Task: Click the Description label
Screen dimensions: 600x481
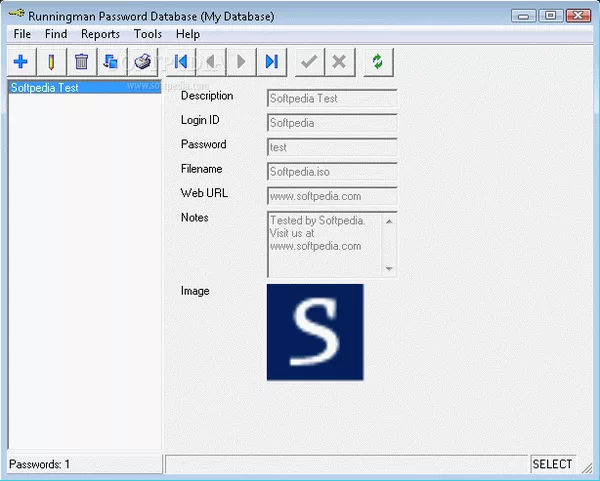Action: point(207,96)
